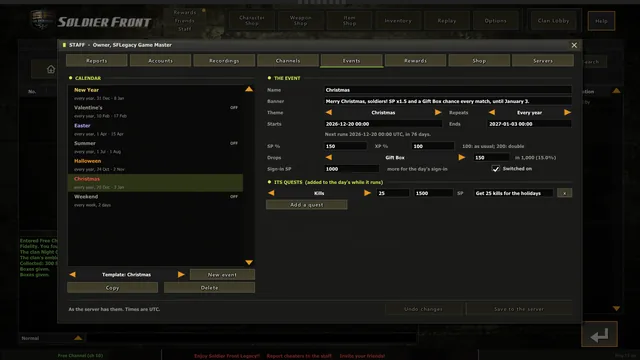Copy the selected event
This screenshot has width=640, height=360.
point(112,287)
